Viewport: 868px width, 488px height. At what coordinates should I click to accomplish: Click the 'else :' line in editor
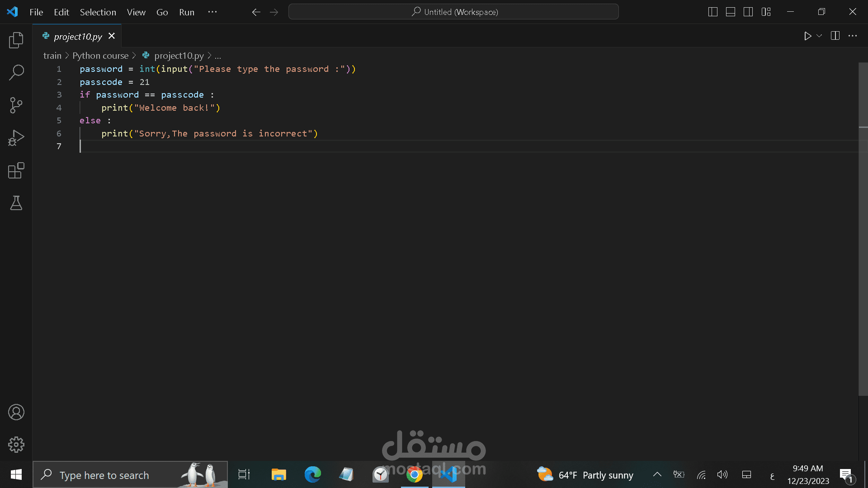coord(95,121)
